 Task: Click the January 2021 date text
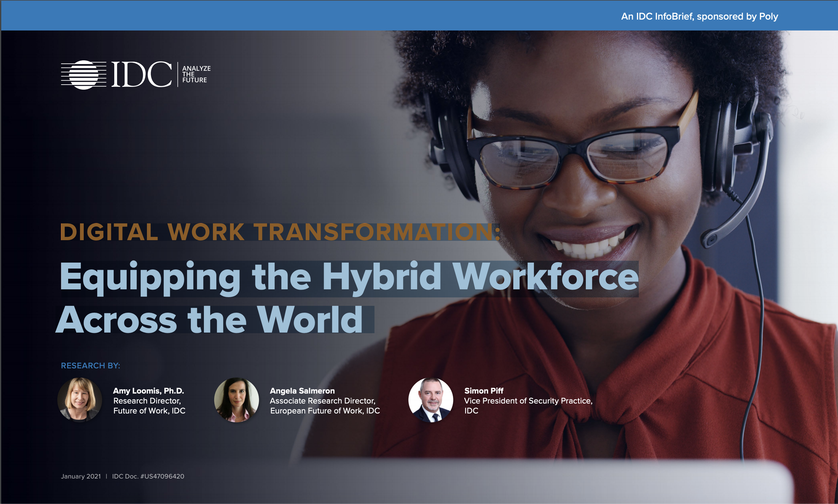[x=81, y=476]
